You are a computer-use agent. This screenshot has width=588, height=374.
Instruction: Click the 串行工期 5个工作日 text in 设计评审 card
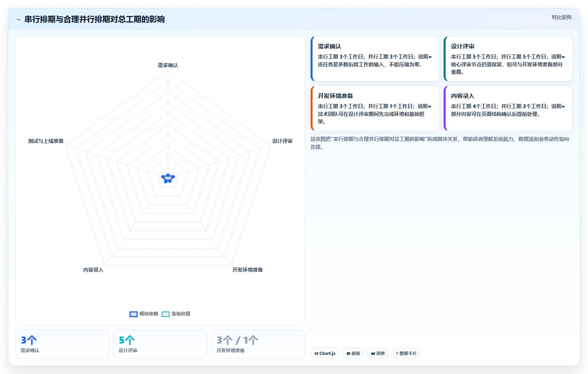tap(474, 57)
